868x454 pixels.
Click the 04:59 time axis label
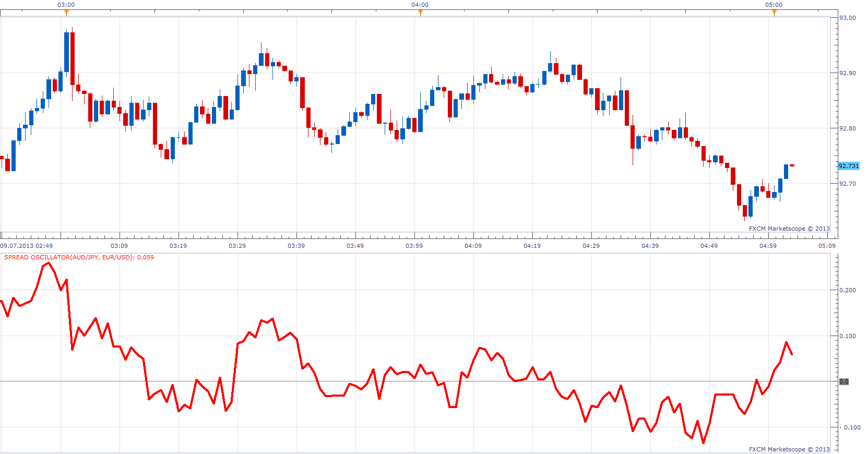(768, 246)
